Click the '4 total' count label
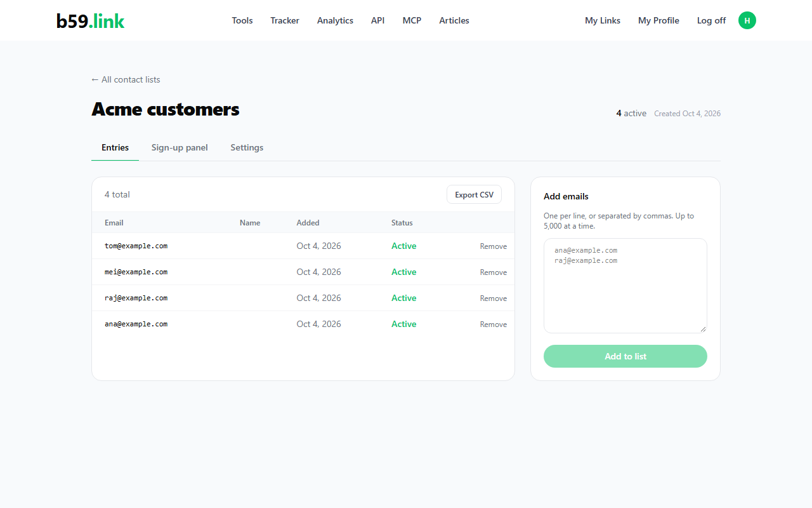This screenshot has width=812, height=508. 117,194
